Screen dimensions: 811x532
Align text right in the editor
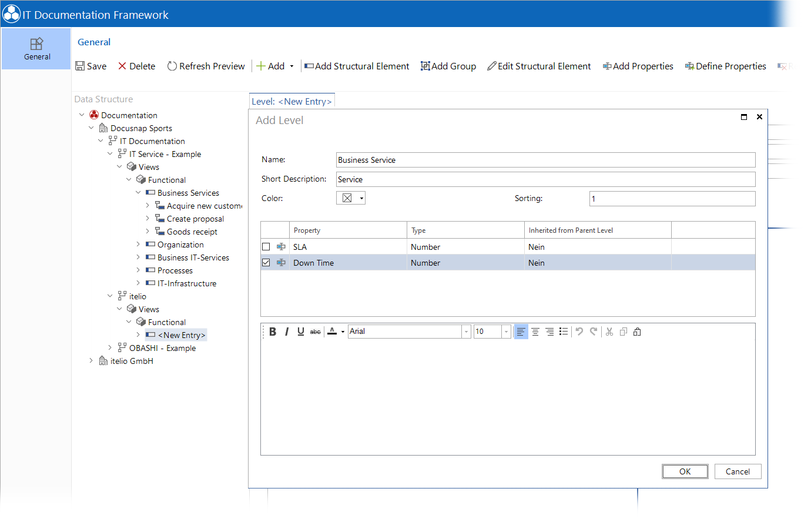coord(549,332)
